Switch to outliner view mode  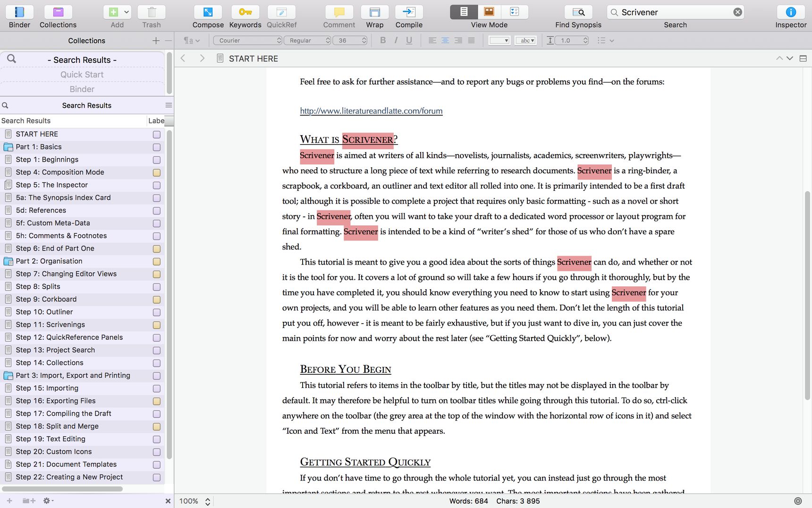(x=515, y=12)
